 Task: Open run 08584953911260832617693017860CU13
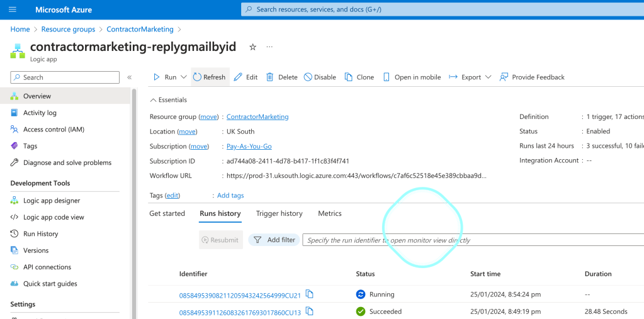point(240,313)
